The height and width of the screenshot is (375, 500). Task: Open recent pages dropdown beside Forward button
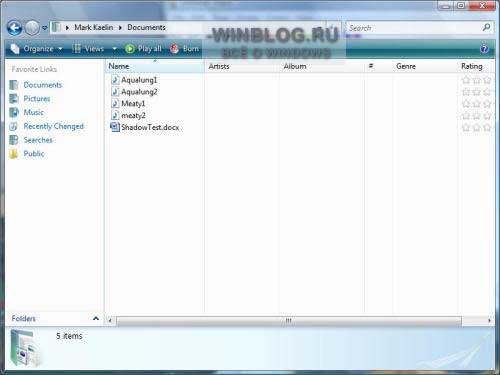click(x=44, y=28)
